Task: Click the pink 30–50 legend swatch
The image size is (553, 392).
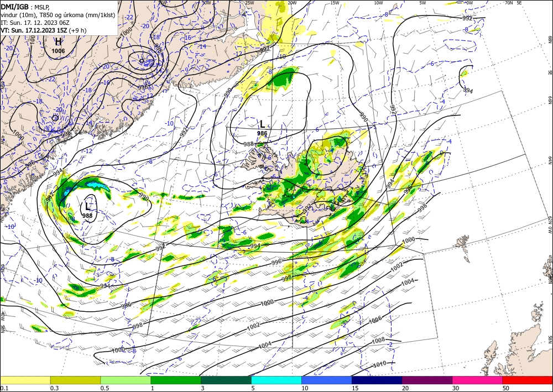Action: (478, 380)
